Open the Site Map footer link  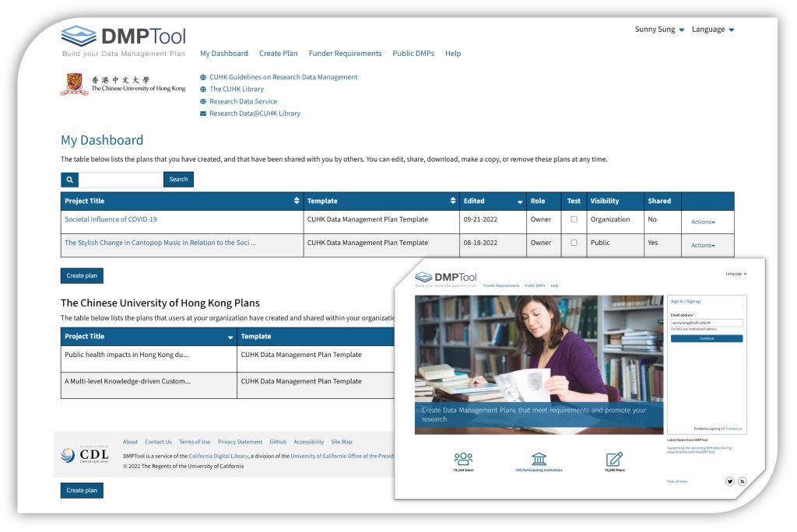click(342, 442)
